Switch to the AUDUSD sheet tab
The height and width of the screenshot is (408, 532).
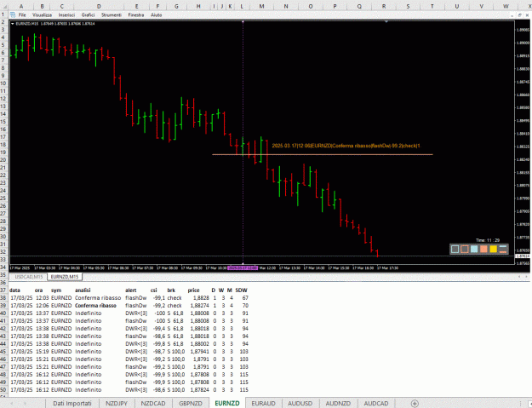(x=300, y=403)
